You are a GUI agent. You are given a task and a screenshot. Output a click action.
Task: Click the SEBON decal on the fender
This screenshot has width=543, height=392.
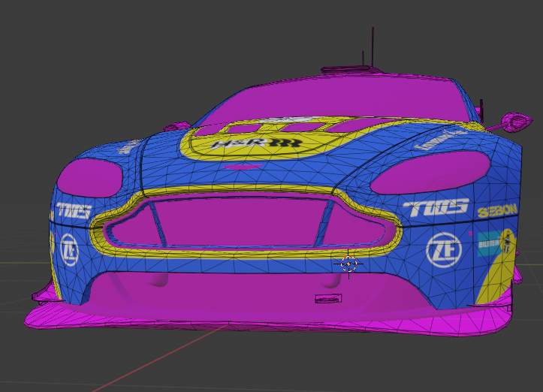(x=497, y=210)
